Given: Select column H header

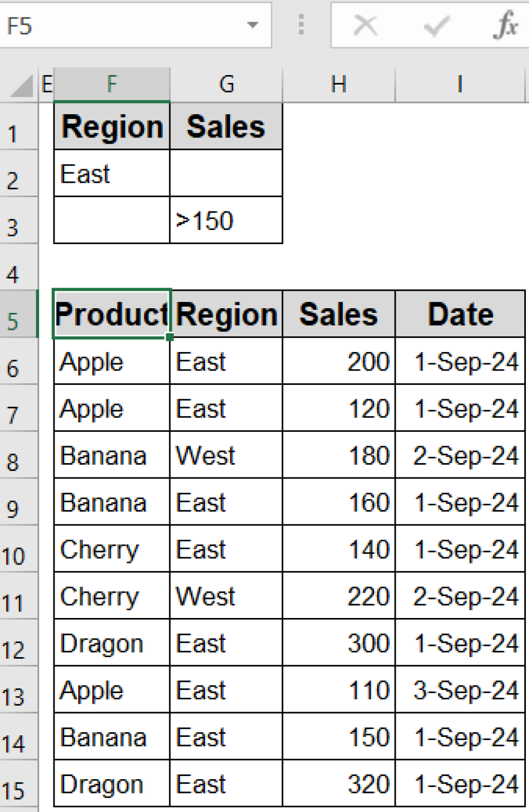Looking at the screenshot, I should (339, 84).
